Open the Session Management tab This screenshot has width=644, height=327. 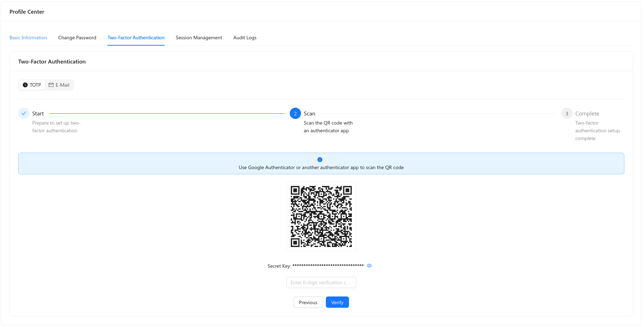click(x=199, y=38)
